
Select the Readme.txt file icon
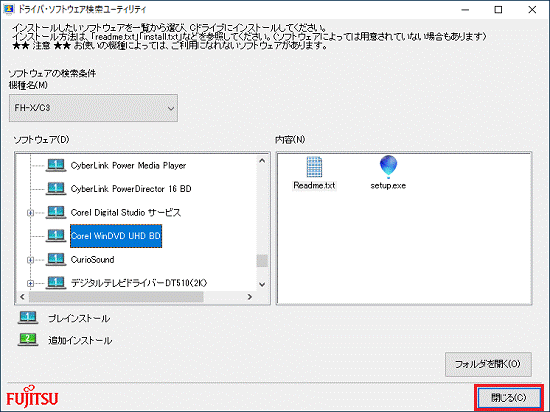coord(314,167)
